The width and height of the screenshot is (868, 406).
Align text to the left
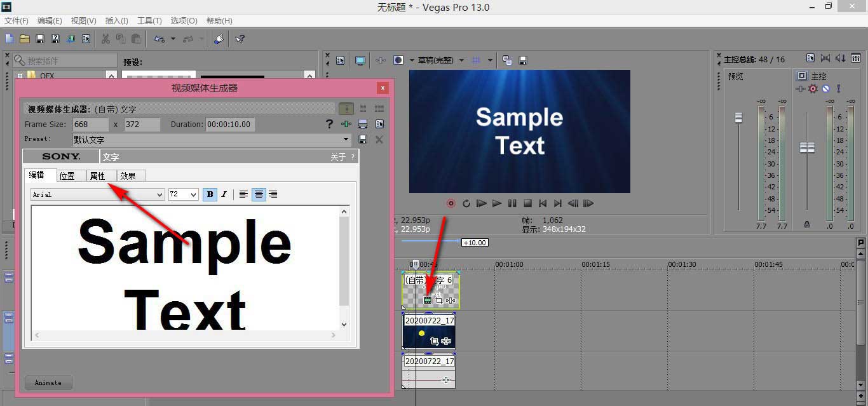[243, 194]
